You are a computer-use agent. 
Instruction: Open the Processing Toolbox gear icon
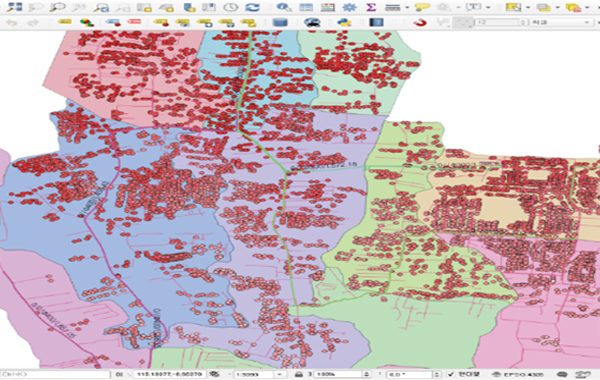pyautogui.click(x=349, y=7)
